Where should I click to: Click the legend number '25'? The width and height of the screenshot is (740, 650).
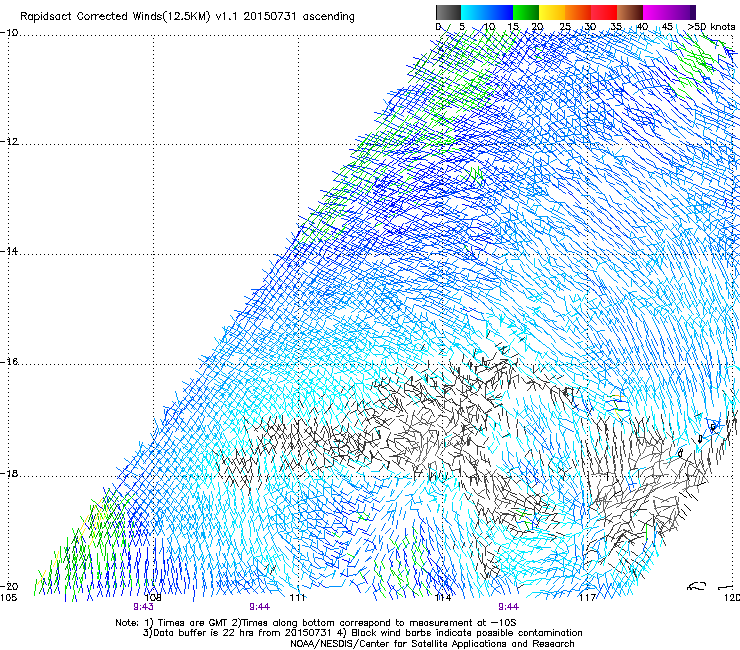coord(565,27)
